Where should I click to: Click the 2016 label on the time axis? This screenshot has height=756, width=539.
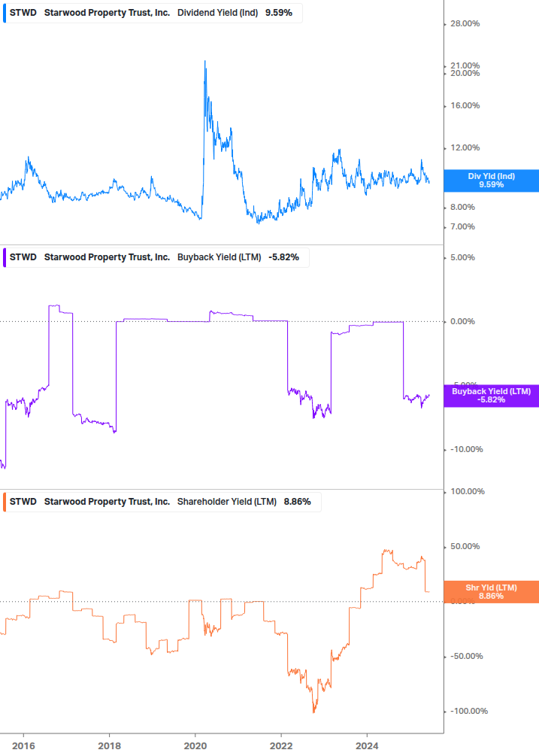click(23, 746)
